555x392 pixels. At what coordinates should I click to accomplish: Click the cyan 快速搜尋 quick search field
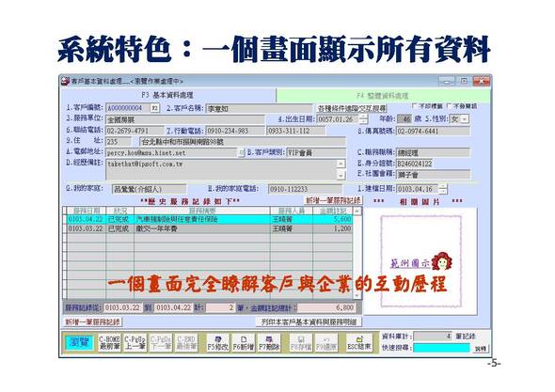[x=442, y=348]
